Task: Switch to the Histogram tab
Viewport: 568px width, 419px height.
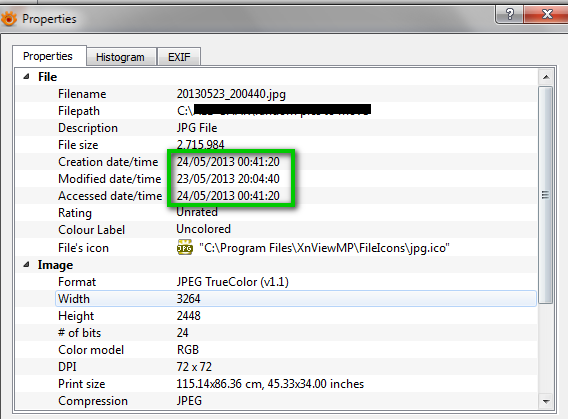Action: click(x=120, y=57)
